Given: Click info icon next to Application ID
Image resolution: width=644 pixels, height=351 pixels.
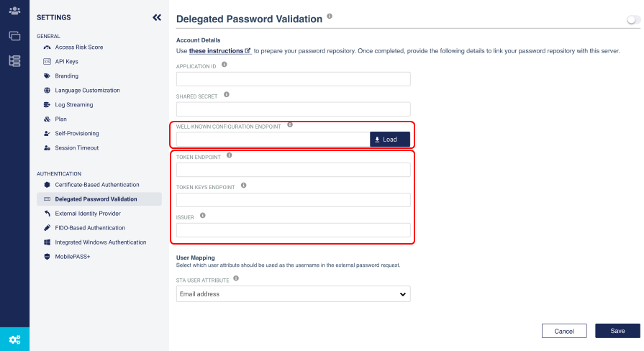Looking at the screenshot, I should (x=225, y=65).
